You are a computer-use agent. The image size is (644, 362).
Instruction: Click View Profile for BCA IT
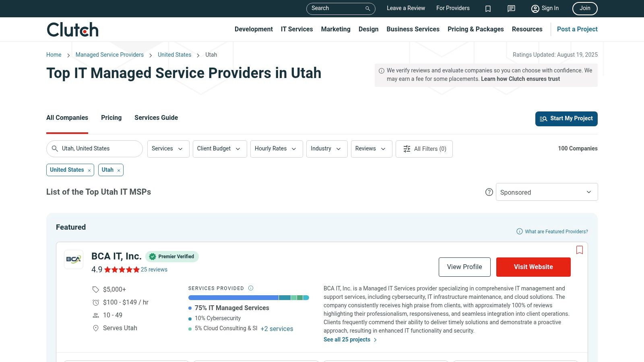point(464,267)
